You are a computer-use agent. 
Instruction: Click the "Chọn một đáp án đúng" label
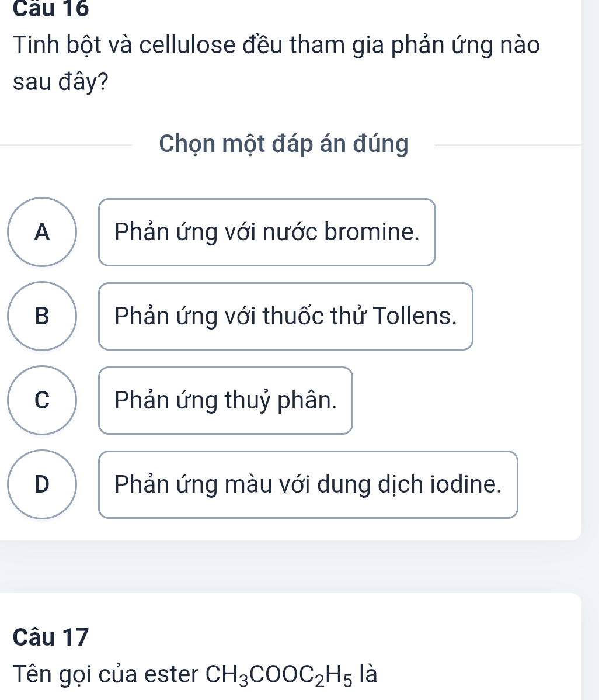tap(284, 144)
